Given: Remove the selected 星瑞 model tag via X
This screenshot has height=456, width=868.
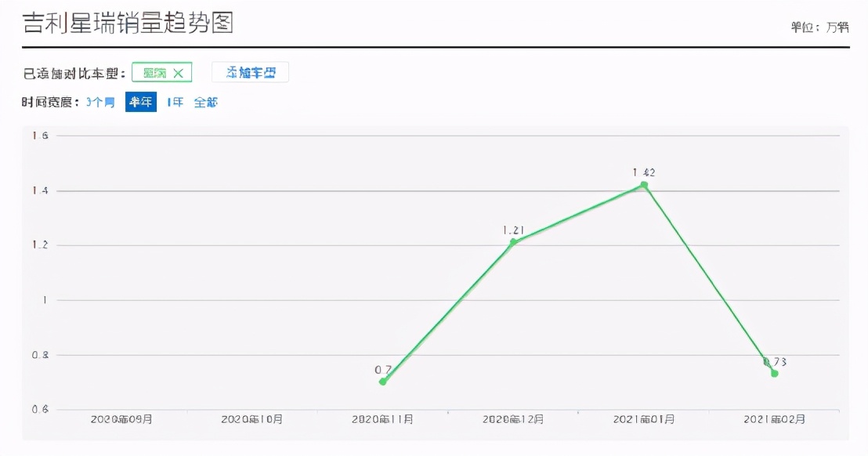Looking at the screenshot, I should pos(178,73).
